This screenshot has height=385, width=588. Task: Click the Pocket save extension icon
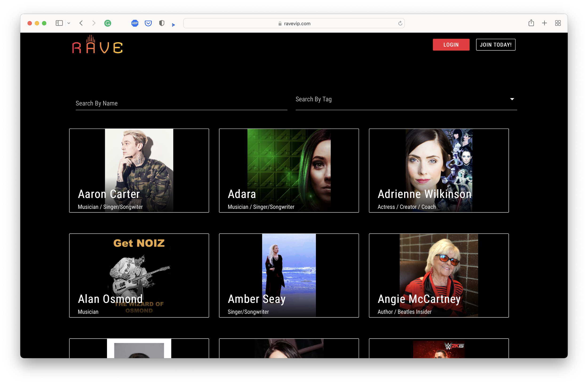pos(148,23)
